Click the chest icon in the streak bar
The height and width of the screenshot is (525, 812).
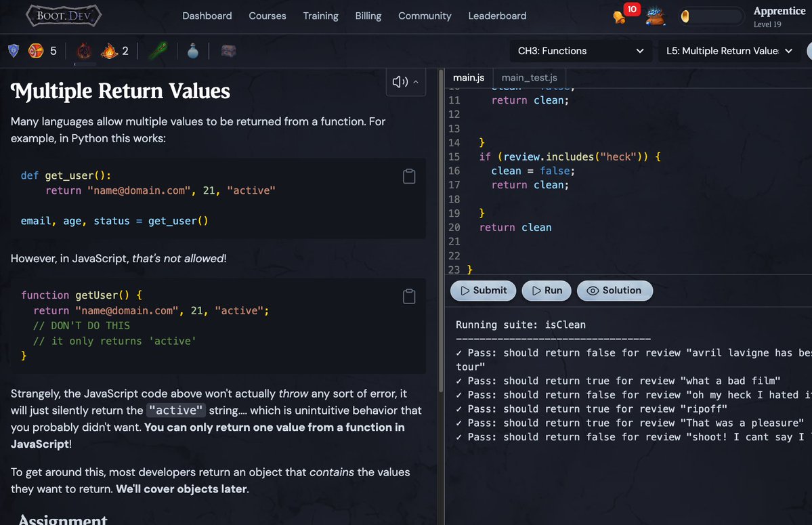tap(228, 50)
